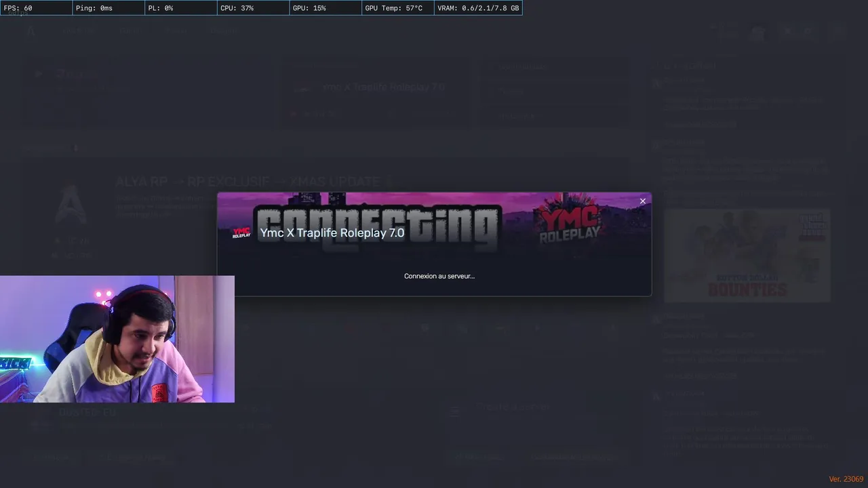Click the CPU: 37% overlay readout

tap(254, 8)
